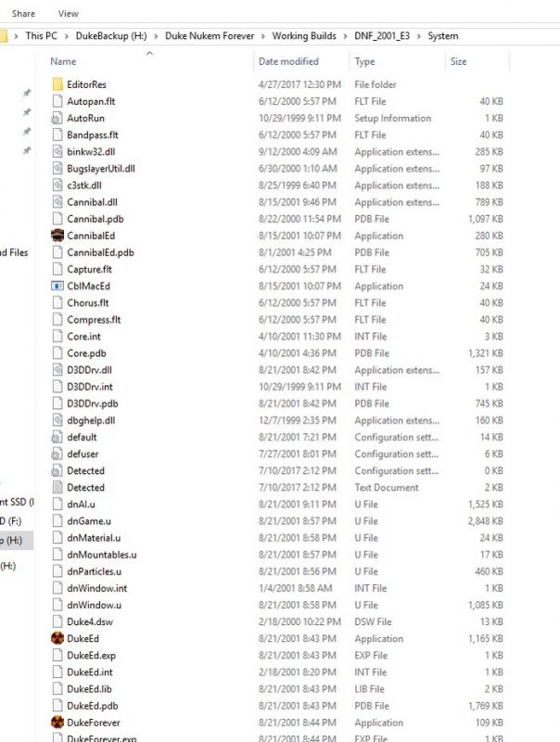Select the dnAI.u file name
The image size is (560, 742).
pyautogui.click(x=81, y=505)
